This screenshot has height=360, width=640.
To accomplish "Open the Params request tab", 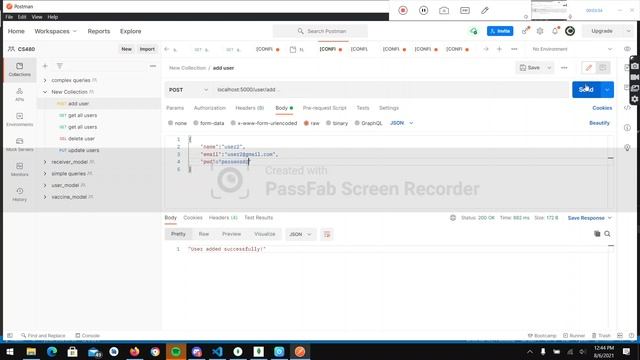I will (x=175, y=108).
